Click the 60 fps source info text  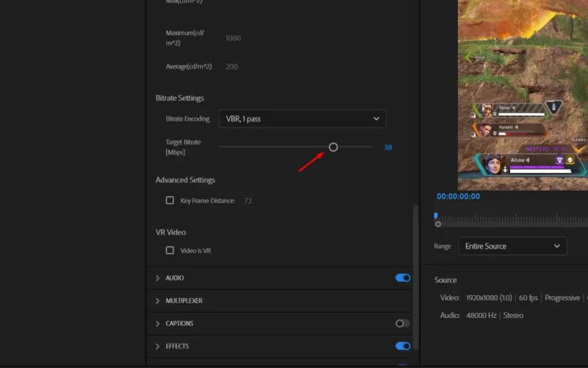(528, 298)
